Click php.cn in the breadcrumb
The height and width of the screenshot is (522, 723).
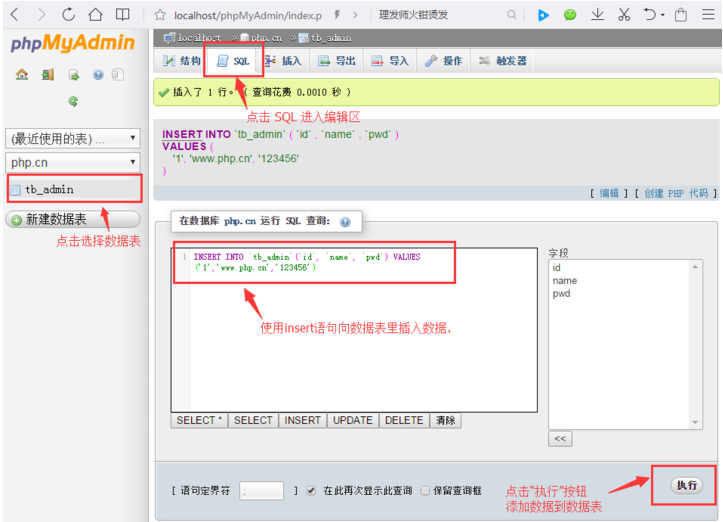pyautogui.click(x=266, y=38)
